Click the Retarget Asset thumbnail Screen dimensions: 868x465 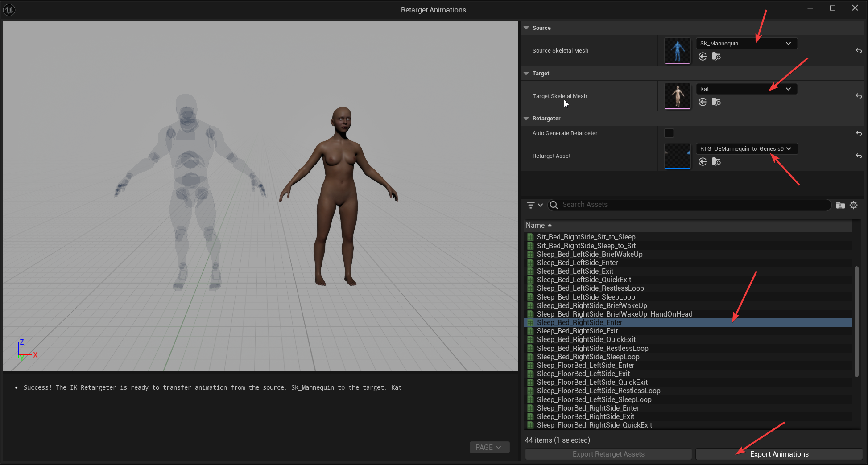pos(678,156)
